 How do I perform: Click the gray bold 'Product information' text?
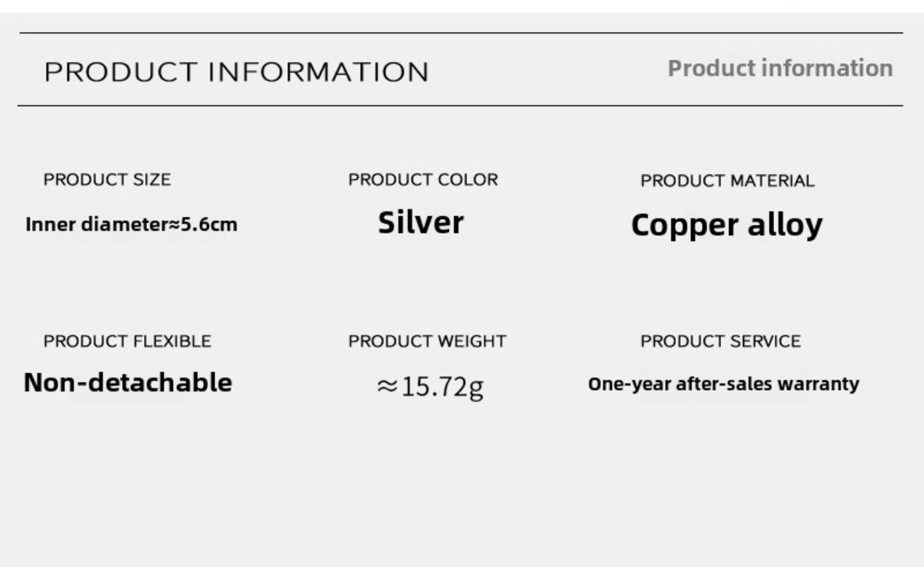(780, 68)
